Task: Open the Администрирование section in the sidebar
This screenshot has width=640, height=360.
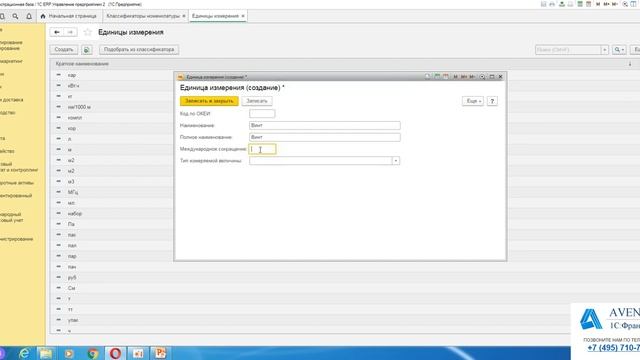Action: [16, 239]
